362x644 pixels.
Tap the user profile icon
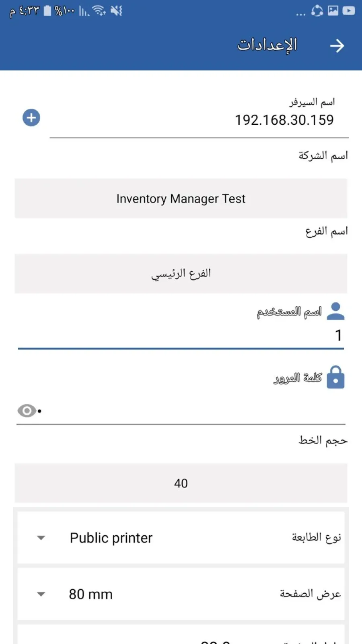(336, 311)
